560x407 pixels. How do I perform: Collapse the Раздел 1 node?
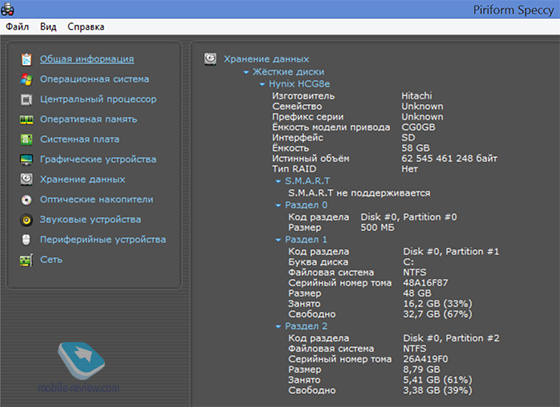pyautogui.click(x=278, y=240)
